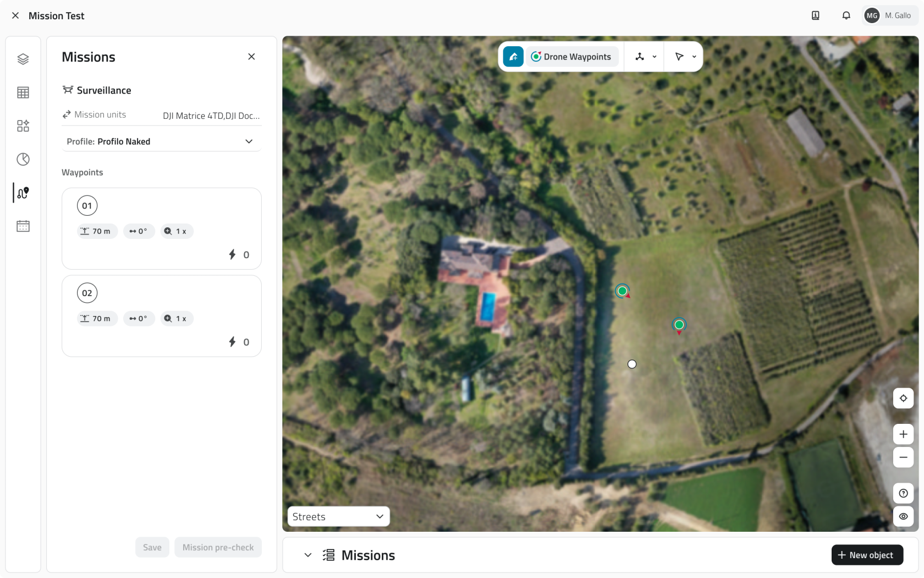Collapse the bottom Missions panel chevron
The height and width of the screenshot is (578, 924).
(308, 555)
